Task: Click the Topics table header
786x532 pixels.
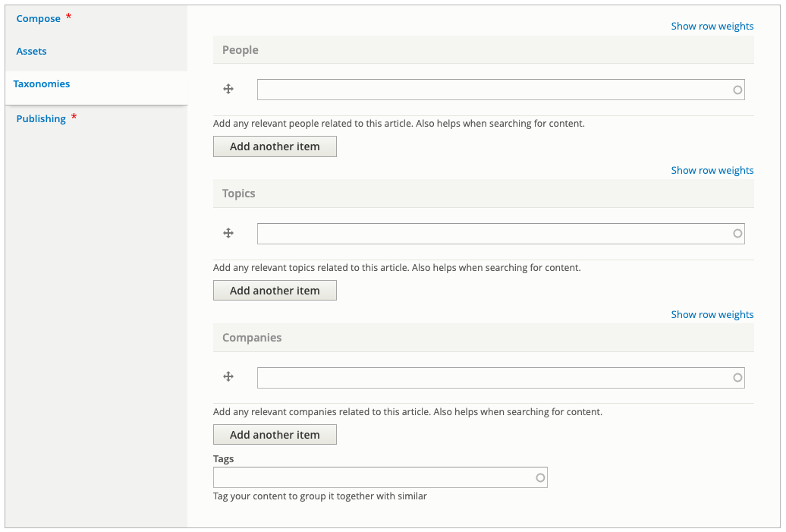Action: 483,194
